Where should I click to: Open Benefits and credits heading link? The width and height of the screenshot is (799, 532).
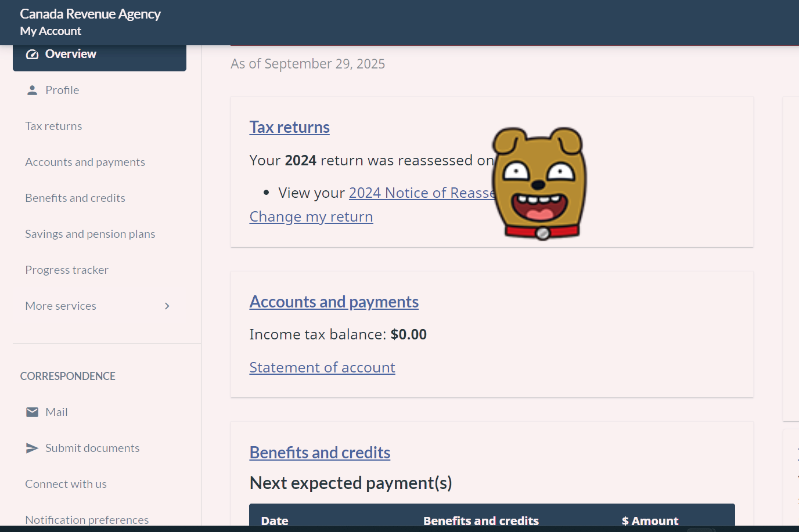coord(320,453)
